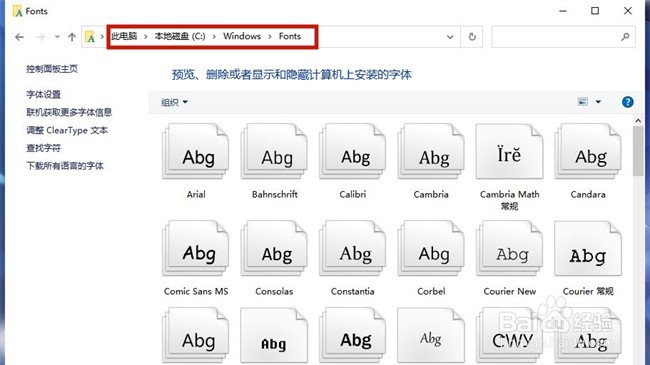Change view with the view icon
The width and height of the screenshot is (650, 365).
[x=583, y=102]
